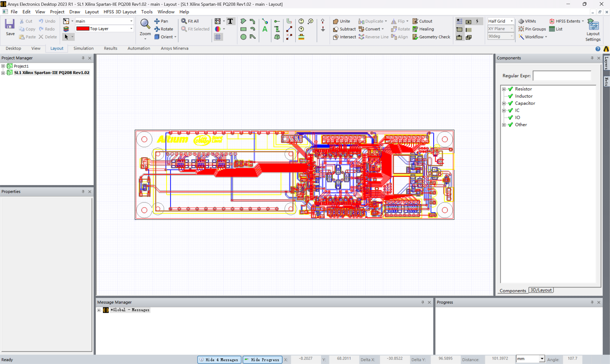Toggle Resistor components visibility checkmark
610x364 pixels.
(511, 89)
